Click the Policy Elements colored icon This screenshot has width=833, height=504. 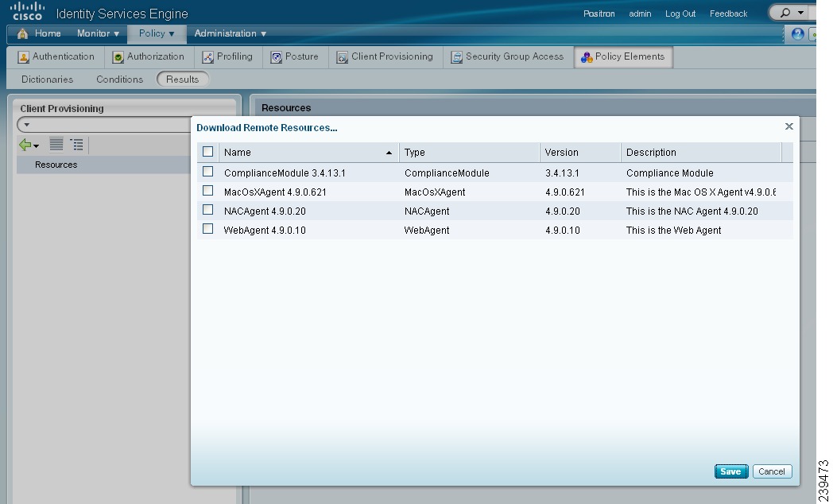click(x=587, y=57)
